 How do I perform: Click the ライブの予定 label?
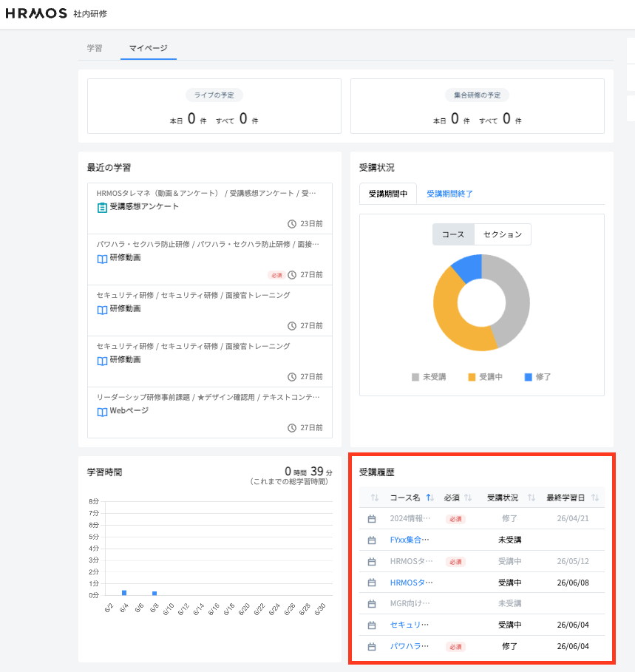[214, 95]
